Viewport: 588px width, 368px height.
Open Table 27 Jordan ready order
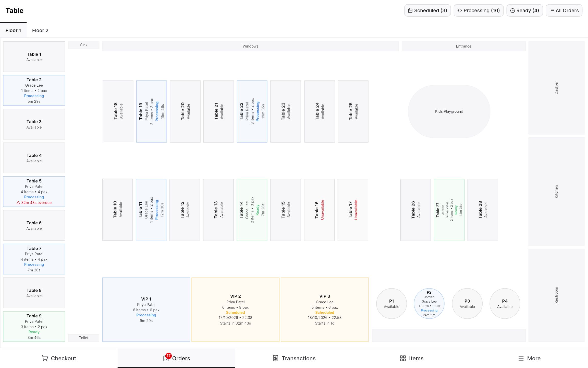point(449,210)
